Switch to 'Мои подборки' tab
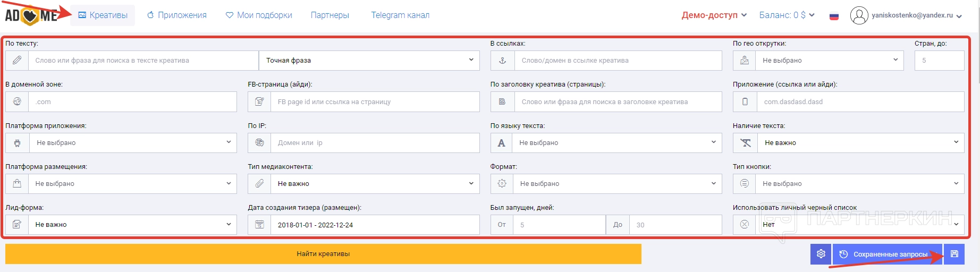980x272 pixels. (x=259, y=15)
